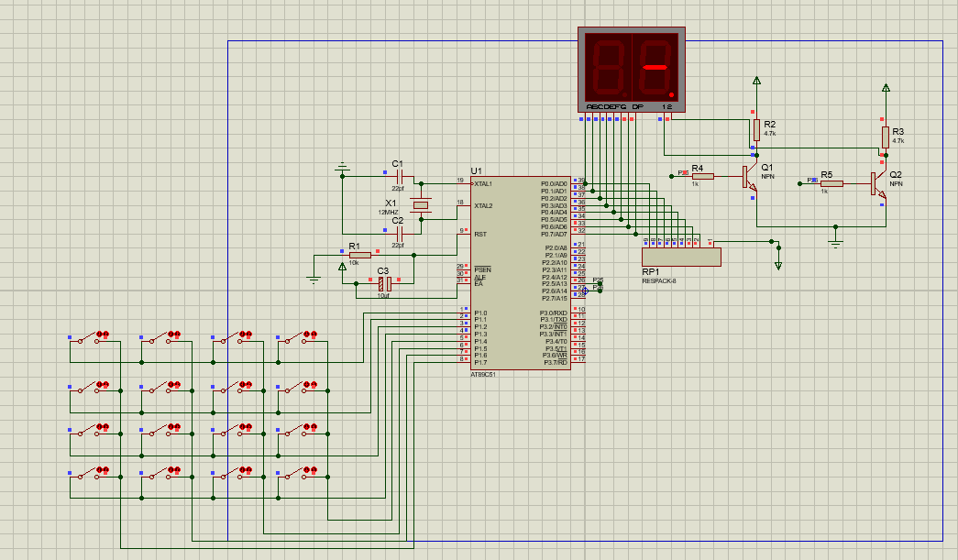Click pin 17 at P3.7/RD
The image size is (958, 560).
pos(581,359)
